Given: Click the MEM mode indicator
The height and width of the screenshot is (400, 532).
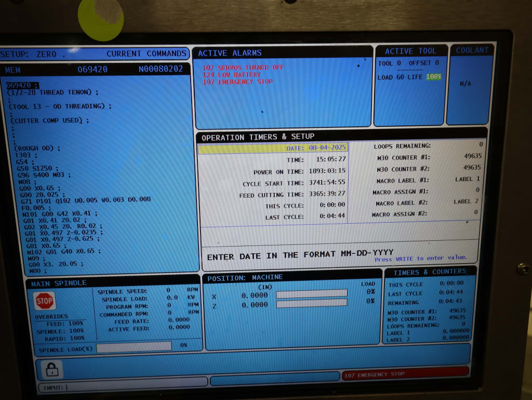Looking at the screenshot, I should click(x=12, y=70).
